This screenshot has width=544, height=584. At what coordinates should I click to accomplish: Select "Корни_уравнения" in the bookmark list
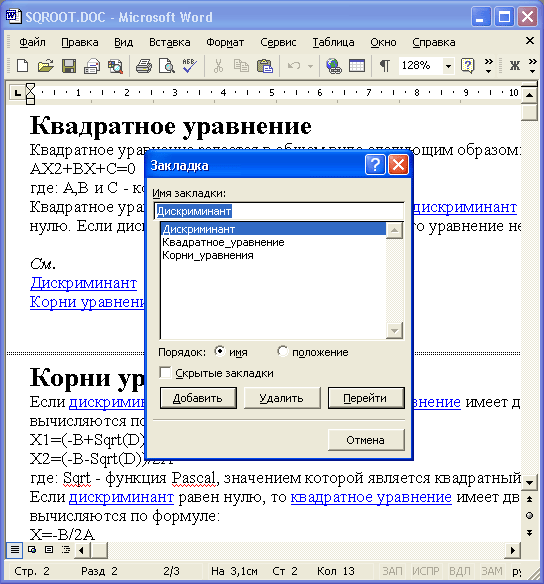[208, 256]
